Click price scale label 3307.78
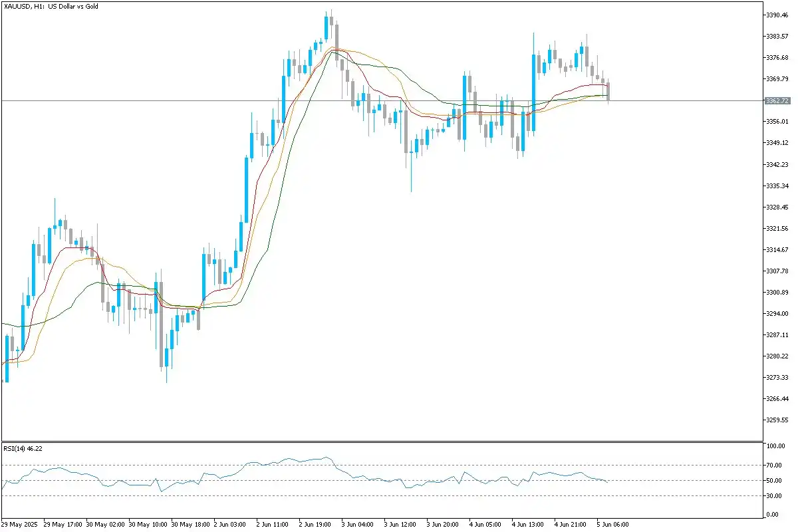 [x=777, y=271]
